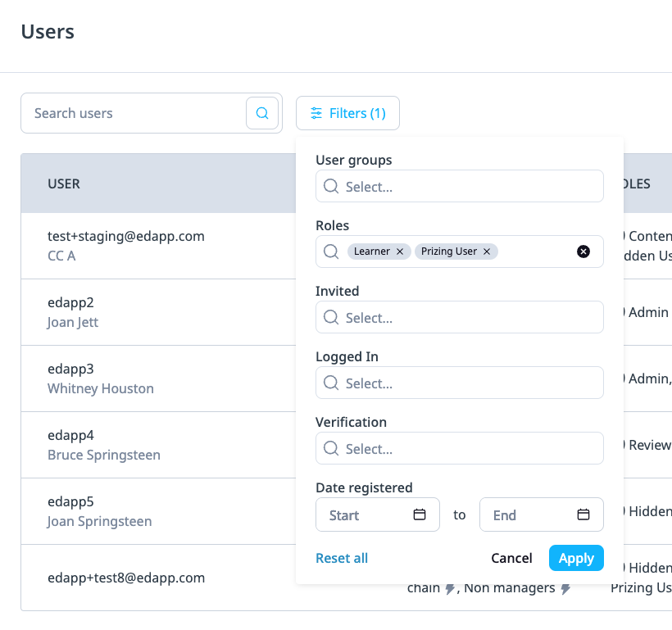Open the Verification select dropdown
This screenshot has height=630, width=672.
click(459, 448)
